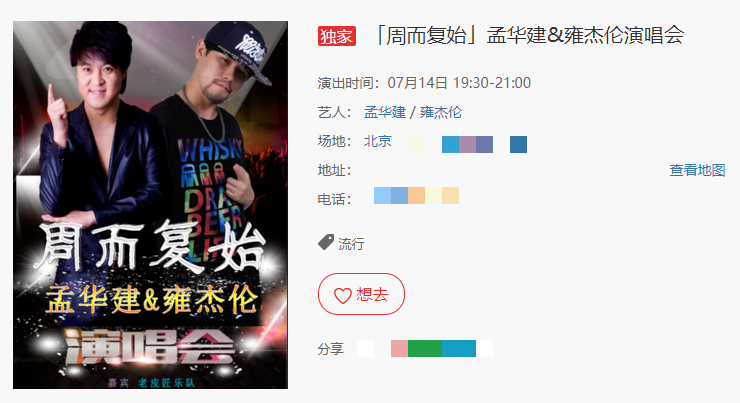Click the blue share icon
This screenshot has width=740, height=403.
(x=459, y=348)
